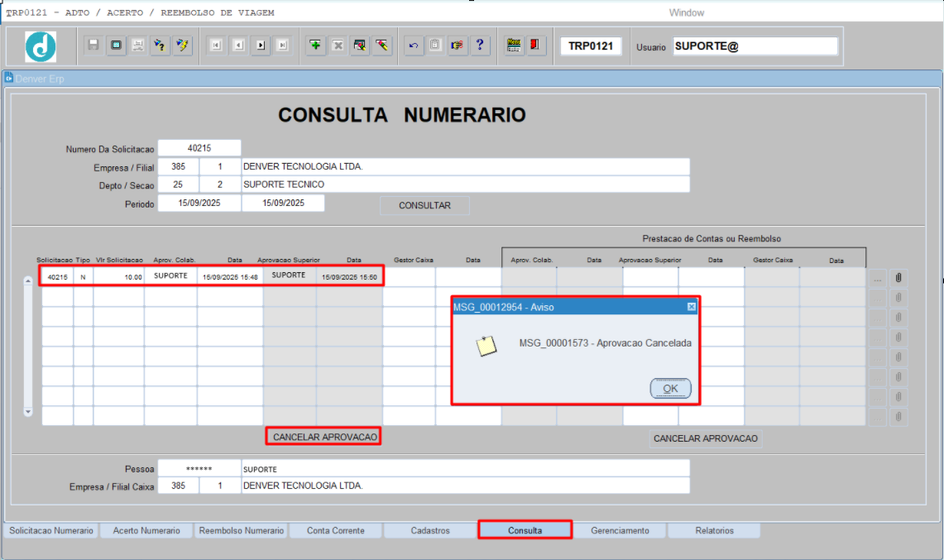The width and height of the screenshot is (944, 560).
Task: Select the Relatorios tab
Action: tap(714, 530)
